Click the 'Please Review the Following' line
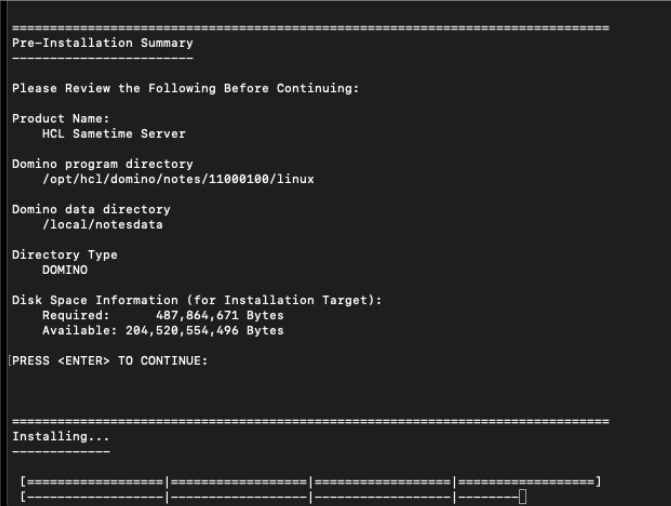 (185, 88)
